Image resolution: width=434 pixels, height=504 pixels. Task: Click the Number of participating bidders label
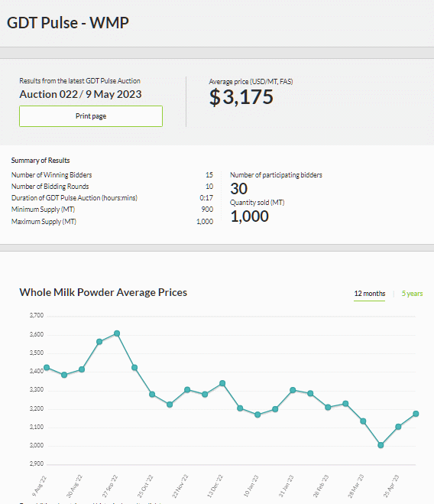(x=276, y=175)
